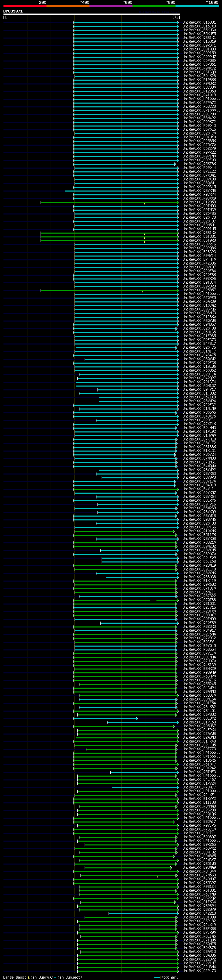This screenshot has height=980, width=222.
Task: Click hit label UniRef100_Q9MB57
Action: [x=199, y=324]
